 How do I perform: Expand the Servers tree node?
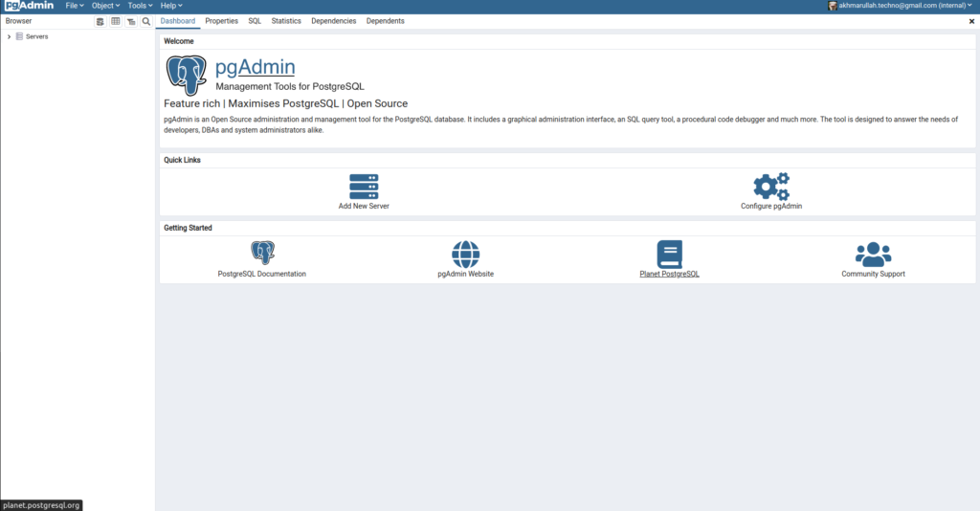tap(9, 37)
